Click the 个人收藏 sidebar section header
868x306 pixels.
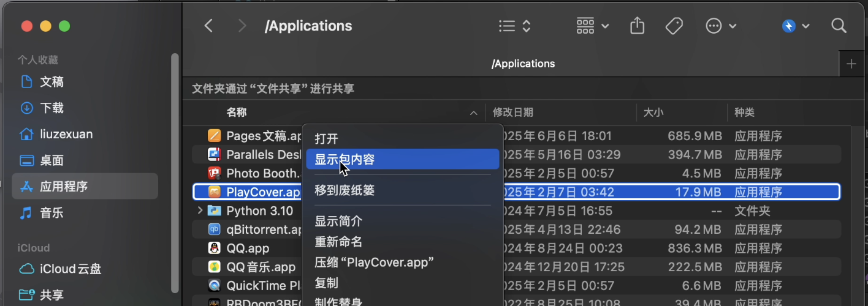tap(38, 59)
